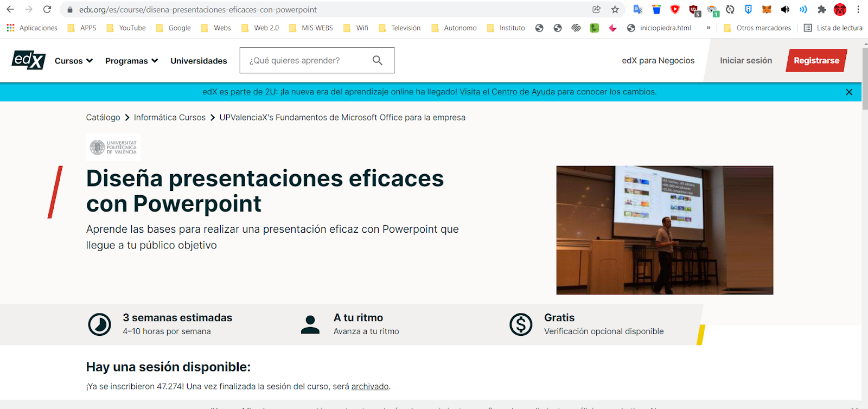868x409 pixels.
Task: Bookmark this page with the star icon
Action: [x=615, y=9]
